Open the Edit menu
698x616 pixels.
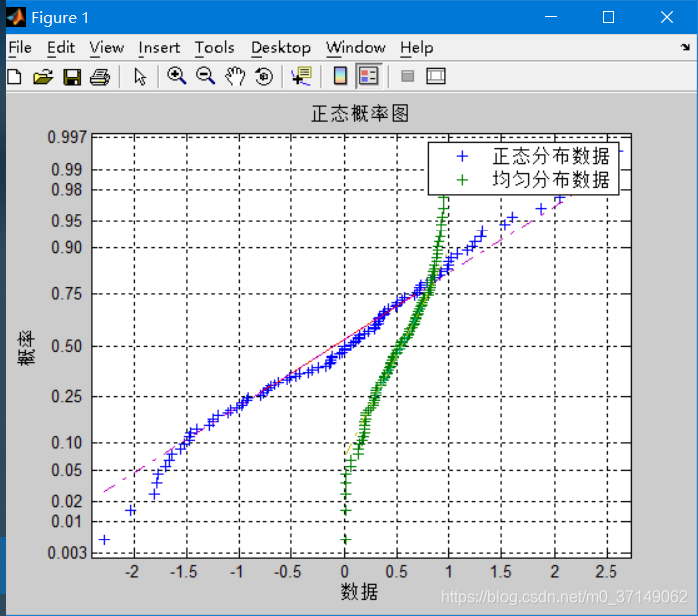pos(61,47)
